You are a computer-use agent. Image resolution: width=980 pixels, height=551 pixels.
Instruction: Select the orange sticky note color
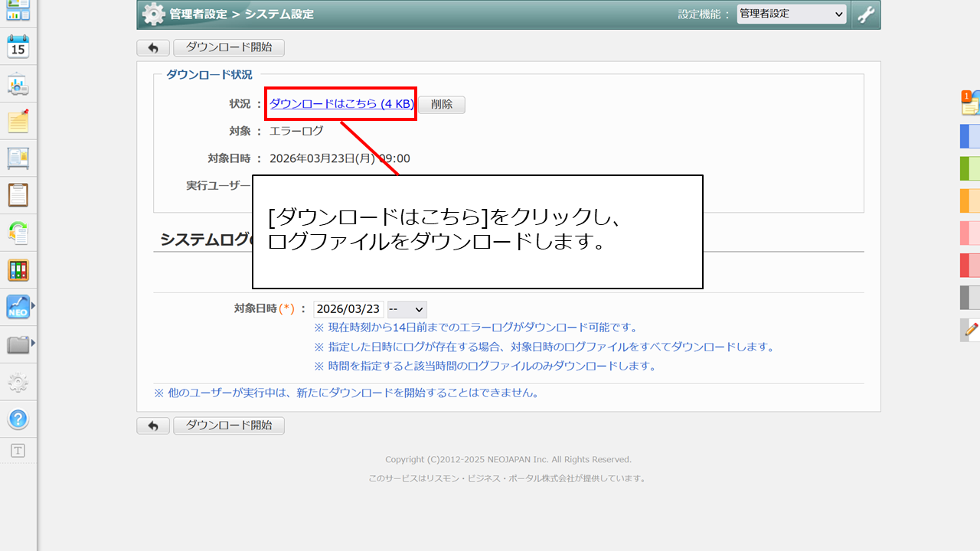[x=971, y=201]
